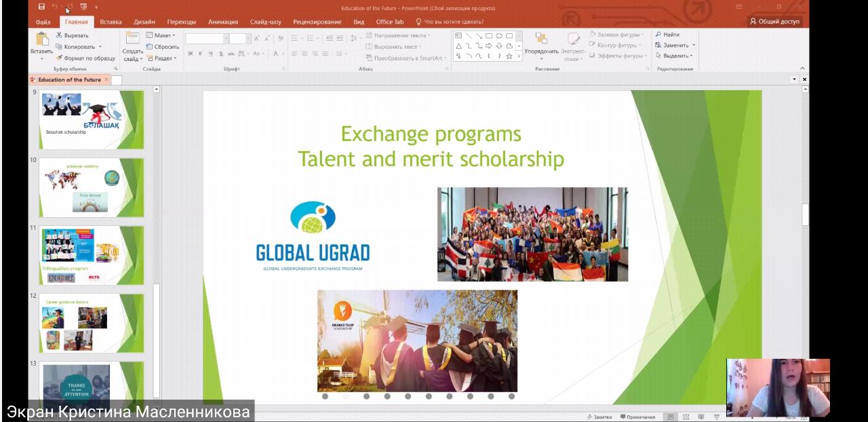Image resolution: width=868 pixels, height=422 pixels.
Task: Select slide 10 academic mobility thumbnail
Action: (91, 187)
